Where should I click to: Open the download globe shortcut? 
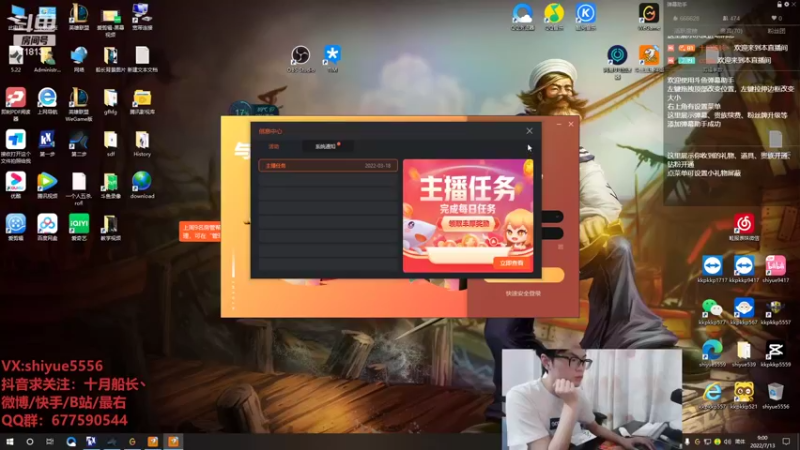pos(142,184)
